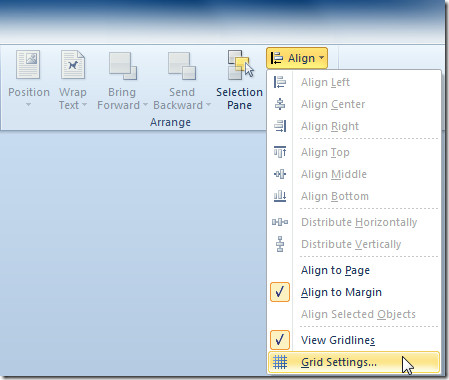Click the Align Top icon

pos(280,152)
